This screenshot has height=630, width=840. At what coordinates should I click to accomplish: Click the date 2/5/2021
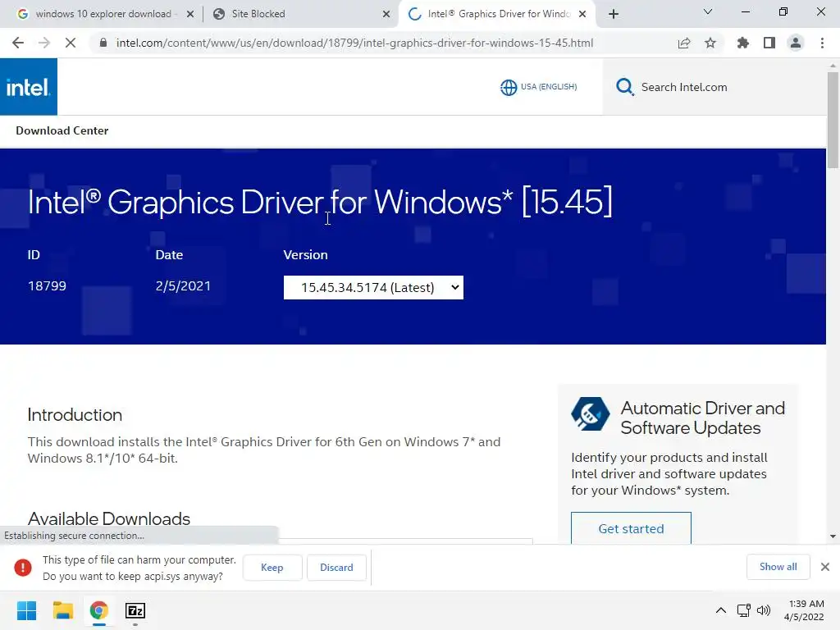point(183,285)
